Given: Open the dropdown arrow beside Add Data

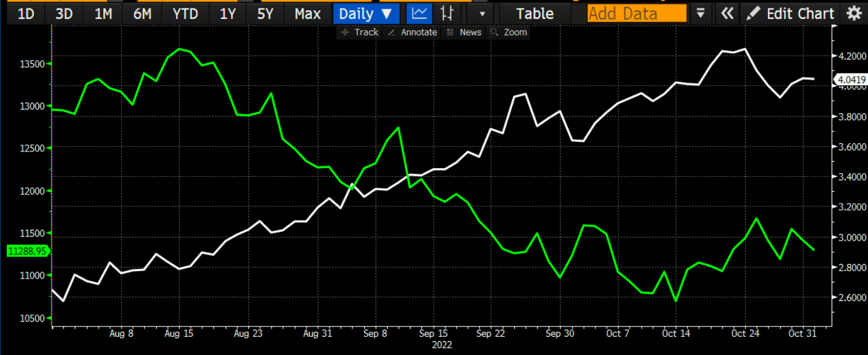Looking at the screenshot, I should 700,13.
